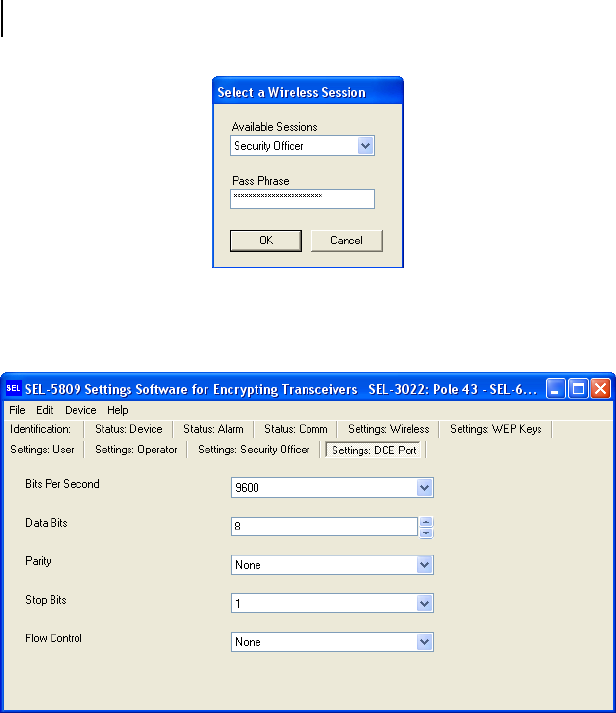The image size is (616, 713).
Task: Select the Settings: DCE Port tab
Action: click(374, 450)
